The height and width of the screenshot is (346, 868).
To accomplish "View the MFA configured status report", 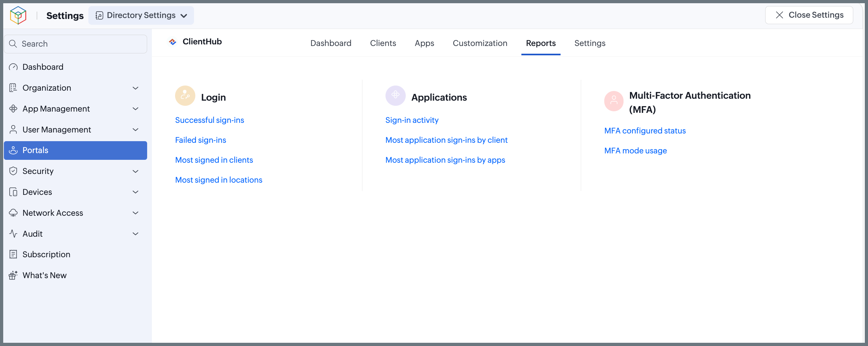I will point(645,131).
